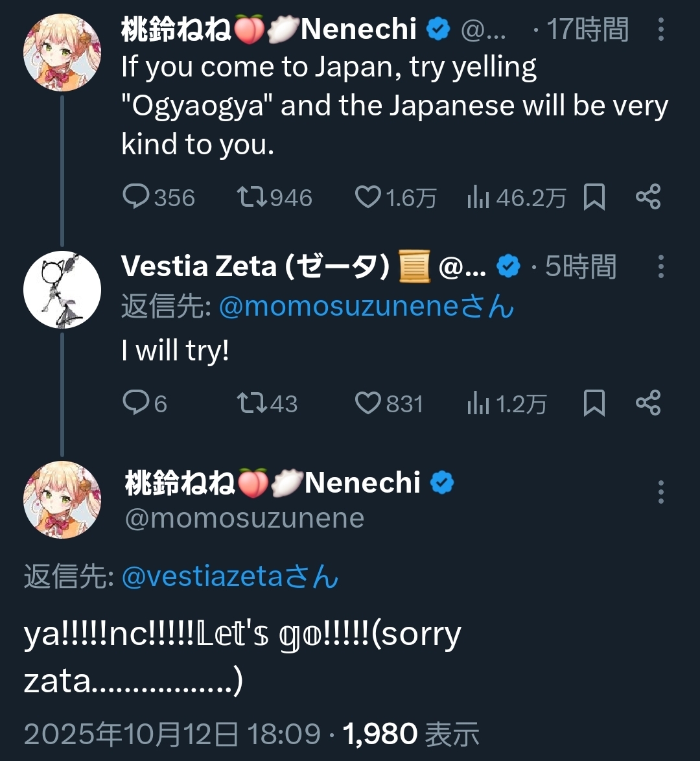Open the @vestiazeta mention link
The height and width of the screenshot is (761, 700).
[x=202, y=576]
